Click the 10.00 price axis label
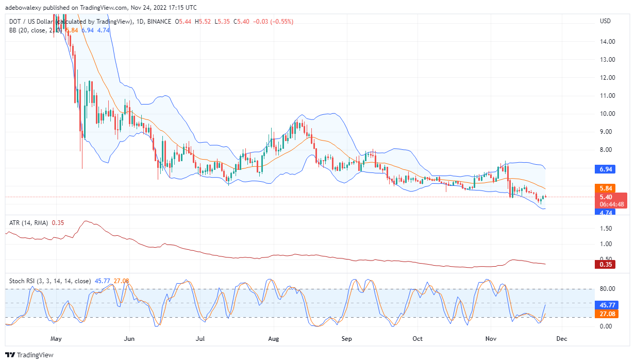The image size is (635, 364). pos(607,114)
